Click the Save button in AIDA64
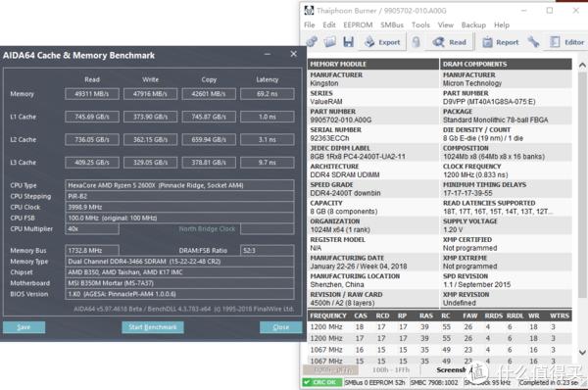588x390 pixels. [x=24, y=327]
